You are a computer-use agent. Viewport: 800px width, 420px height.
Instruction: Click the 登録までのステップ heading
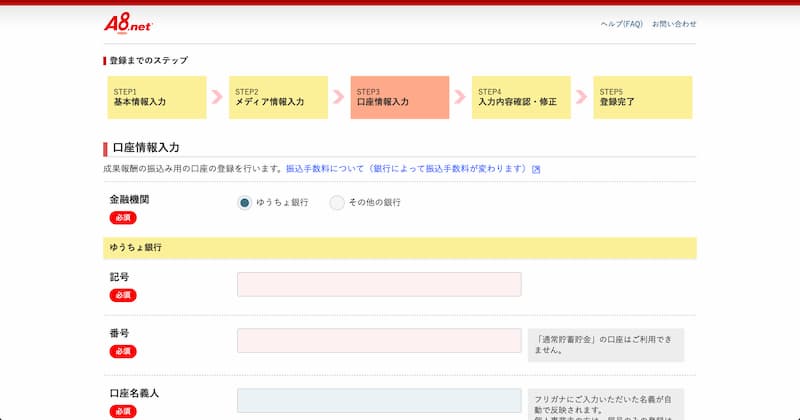tap(148, 60)
